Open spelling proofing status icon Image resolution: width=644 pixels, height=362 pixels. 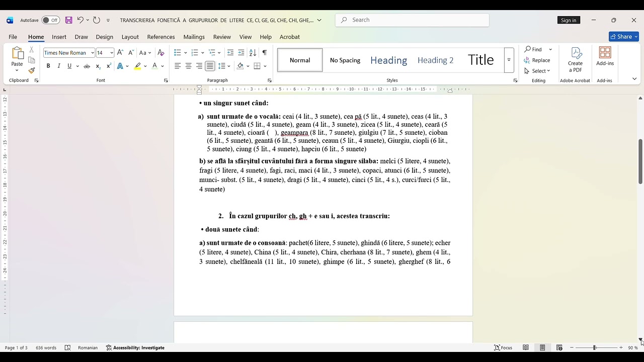coord(67,347)
